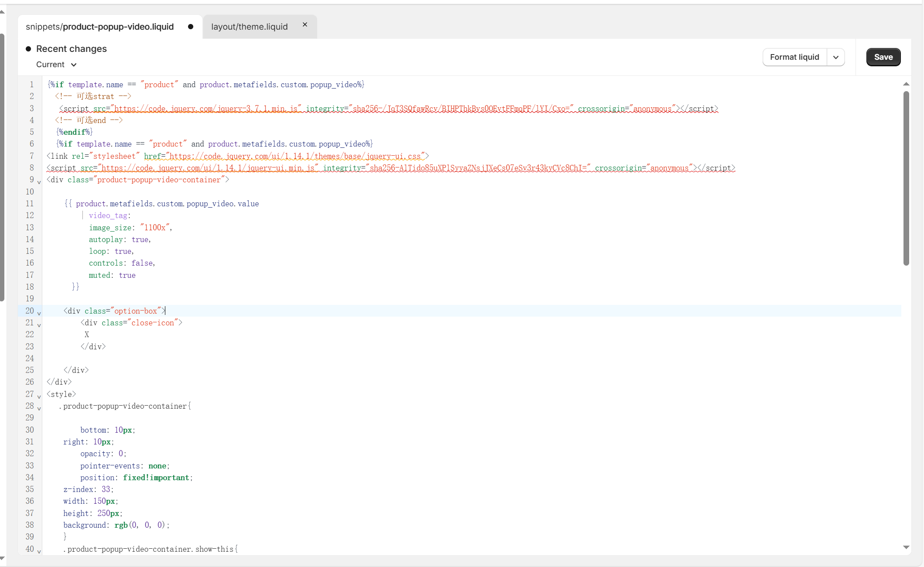Viewport: 924px width, 567px height.
Task: Open the Format liquid dropdown arrow
Action: coord(836,57)
